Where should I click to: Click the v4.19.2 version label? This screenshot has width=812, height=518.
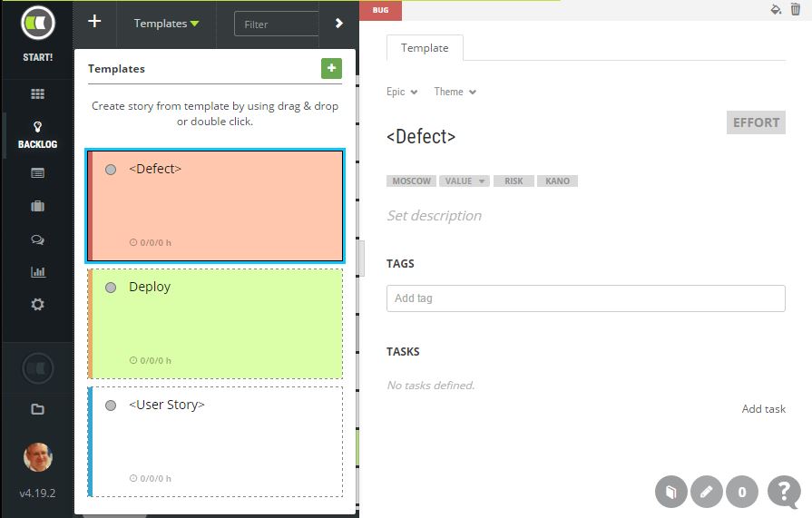coord(37,494)
